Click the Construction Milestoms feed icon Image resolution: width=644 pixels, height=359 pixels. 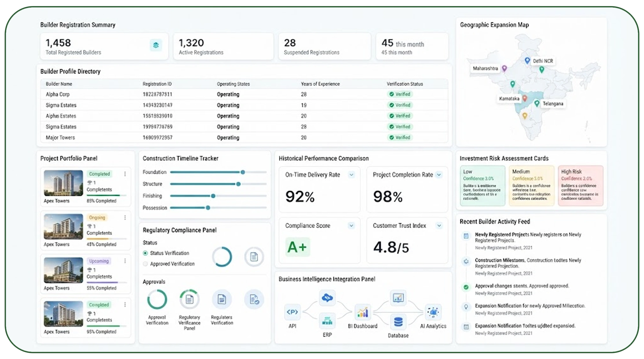tap(466, 261)
